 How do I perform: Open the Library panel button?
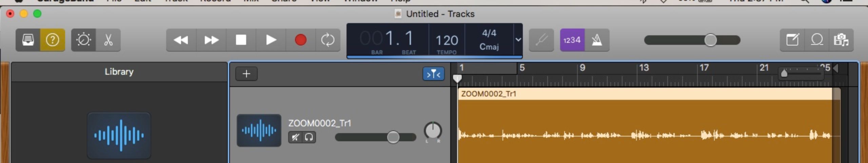28,40
